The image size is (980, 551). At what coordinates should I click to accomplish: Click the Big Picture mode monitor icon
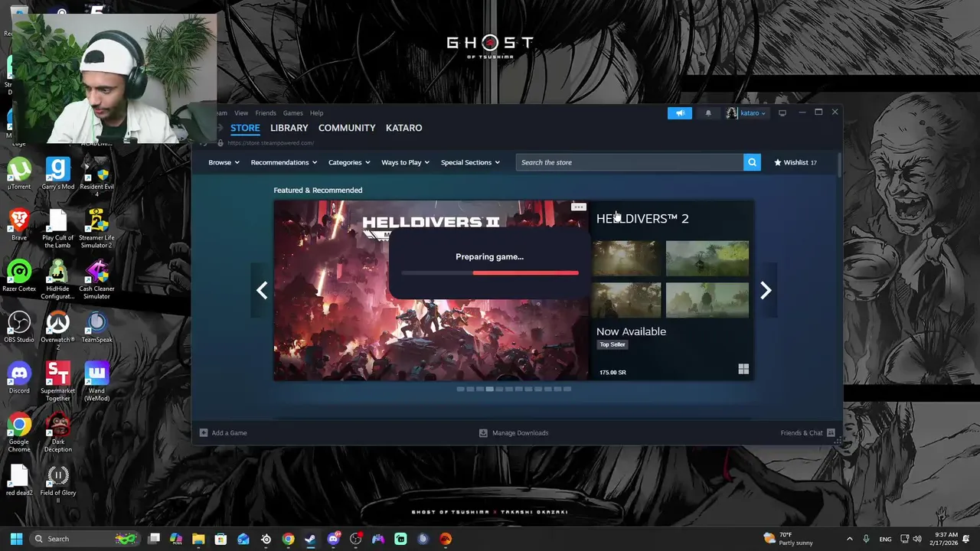point(782,113)
